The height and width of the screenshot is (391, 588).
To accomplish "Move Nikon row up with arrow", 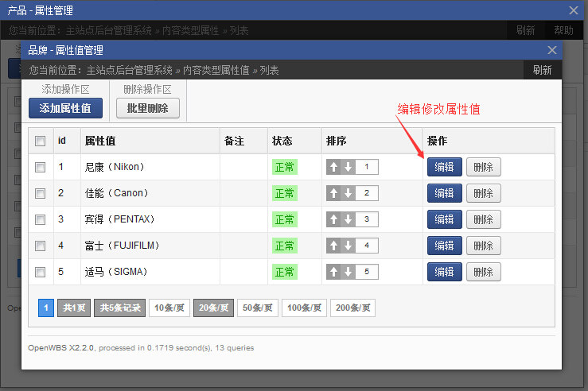I will coord(333,167).
